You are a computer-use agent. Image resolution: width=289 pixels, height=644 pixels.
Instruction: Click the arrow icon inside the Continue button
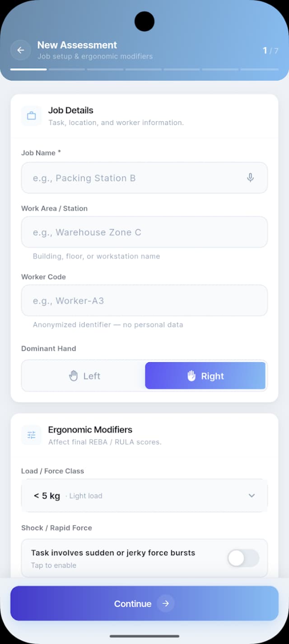(165, 603)
